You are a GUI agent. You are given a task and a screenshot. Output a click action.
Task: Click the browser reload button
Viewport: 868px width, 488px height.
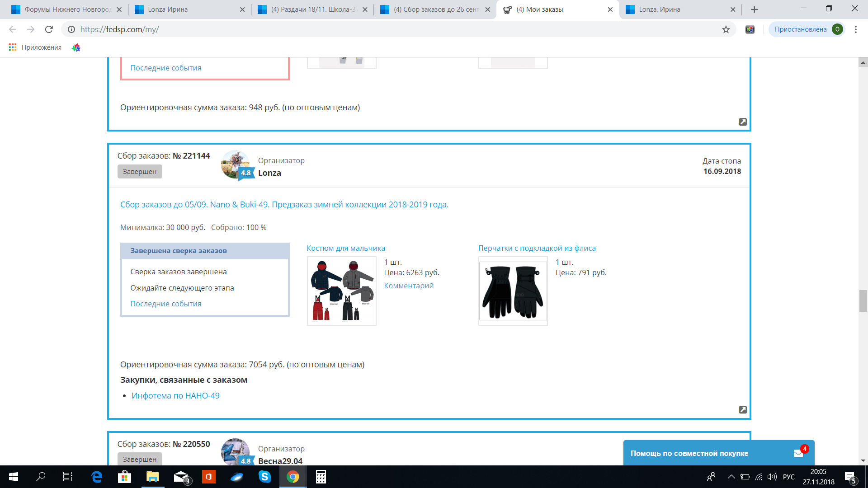tap(49, 29)
